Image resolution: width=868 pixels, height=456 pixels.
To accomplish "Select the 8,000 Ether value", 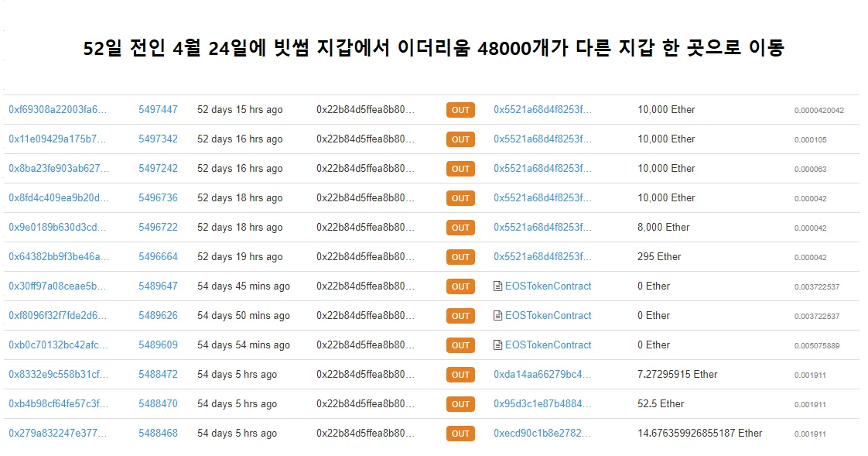I will click(663, 227).
